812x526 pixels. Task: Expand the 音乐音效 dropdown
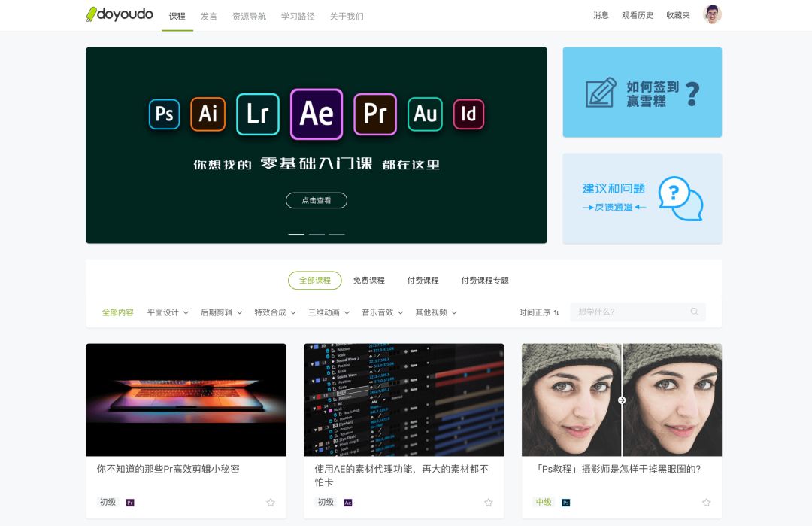pyautogui.click(x=382, y=312)
